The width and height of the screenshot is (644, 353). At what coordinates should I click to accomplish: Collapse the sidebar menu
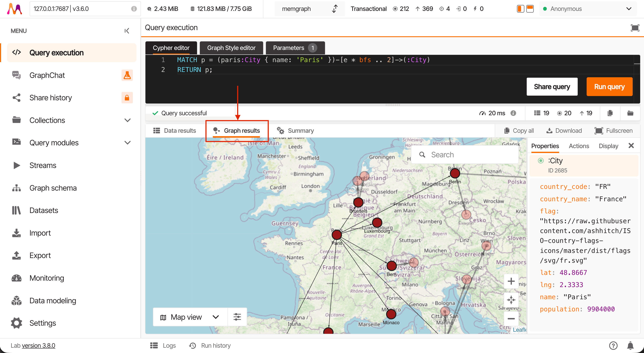[x=127, y=31]
